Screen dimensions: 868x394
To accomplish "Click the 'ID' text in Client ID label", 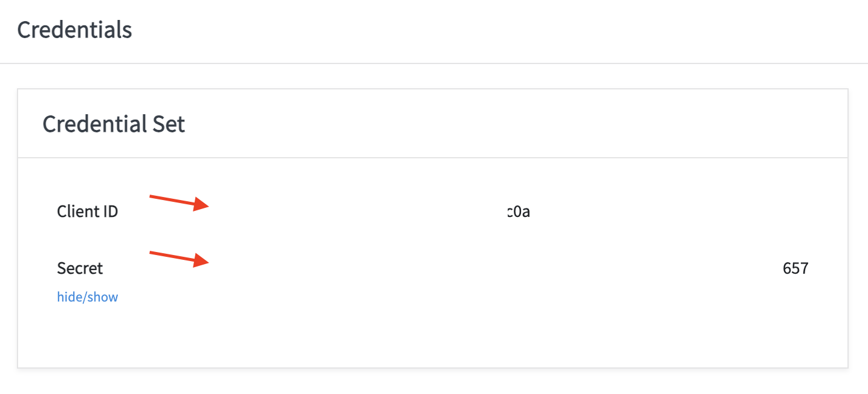I will [110, 212].
